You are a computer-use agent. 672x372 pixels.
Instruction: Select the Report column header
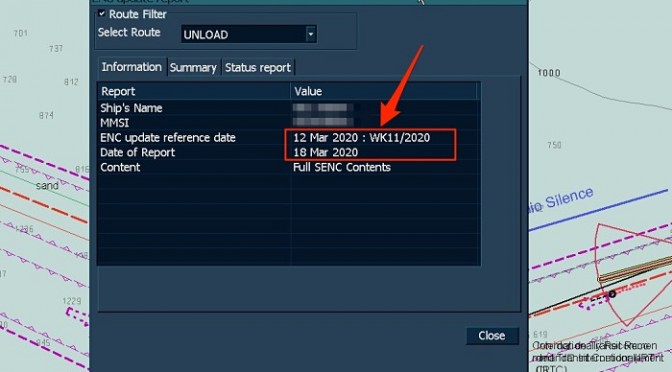pos(194,91)
